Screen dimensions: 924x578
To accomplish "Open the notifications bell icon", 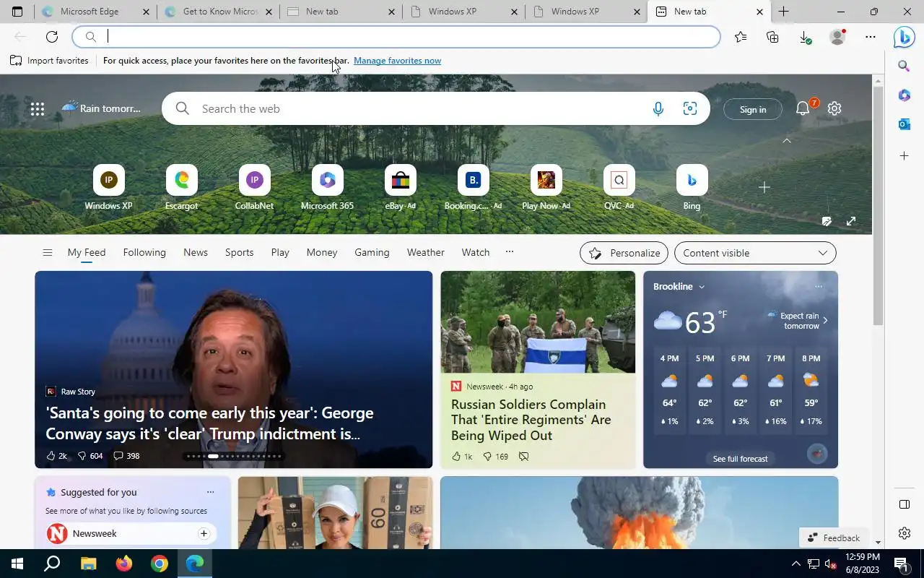I will tap(803, 108).
